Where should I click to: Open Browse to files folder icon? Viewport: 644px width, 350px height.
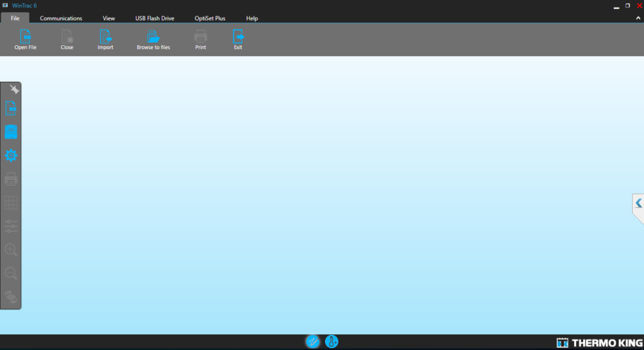[153, 37]
